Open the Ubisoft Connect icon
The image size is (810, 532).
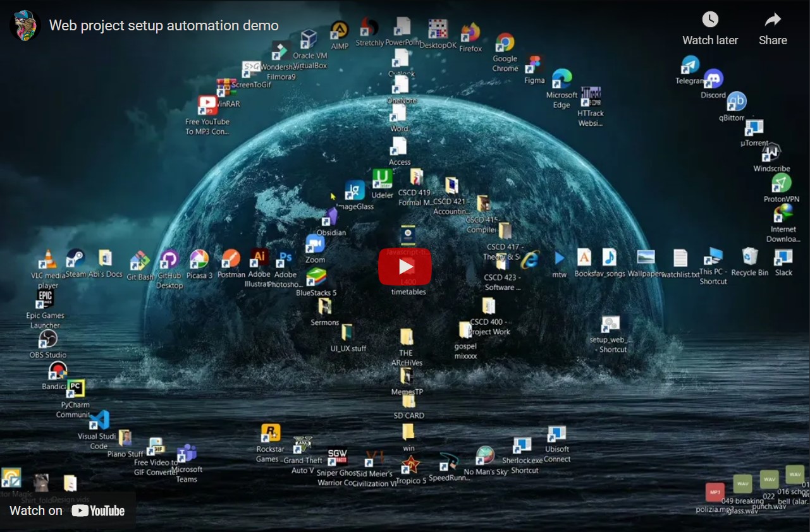point(556,435)
